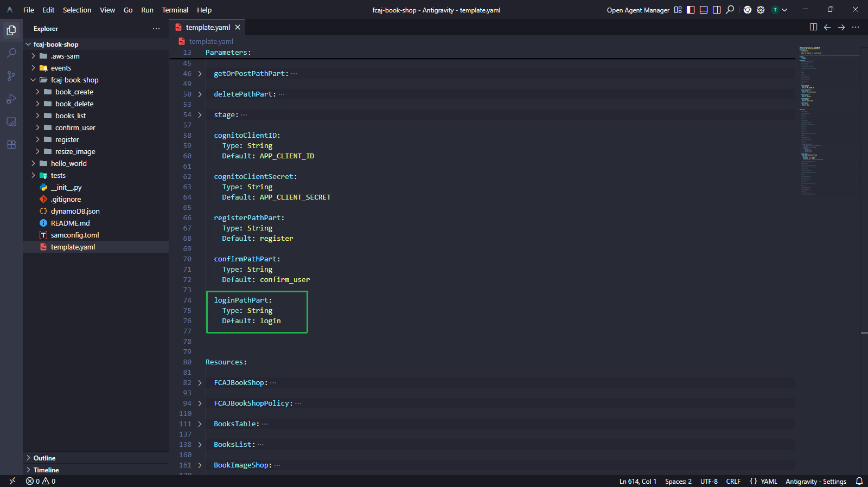Expand the account dropdown chevron
Image resolution: width=868 pixels, height=487 pixels.
point(784,10)
